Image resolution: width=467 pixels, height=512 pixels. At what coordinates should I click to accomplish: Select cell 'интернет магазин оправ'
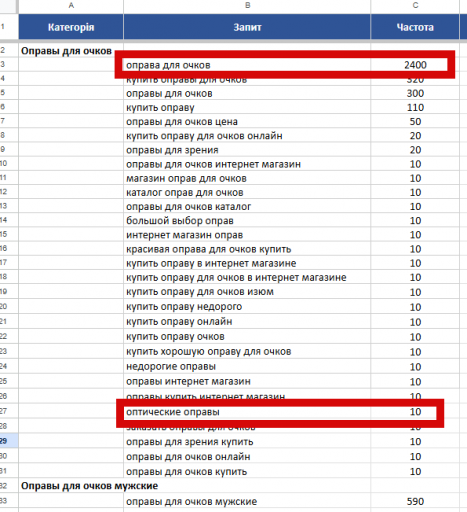coord(247,235)
